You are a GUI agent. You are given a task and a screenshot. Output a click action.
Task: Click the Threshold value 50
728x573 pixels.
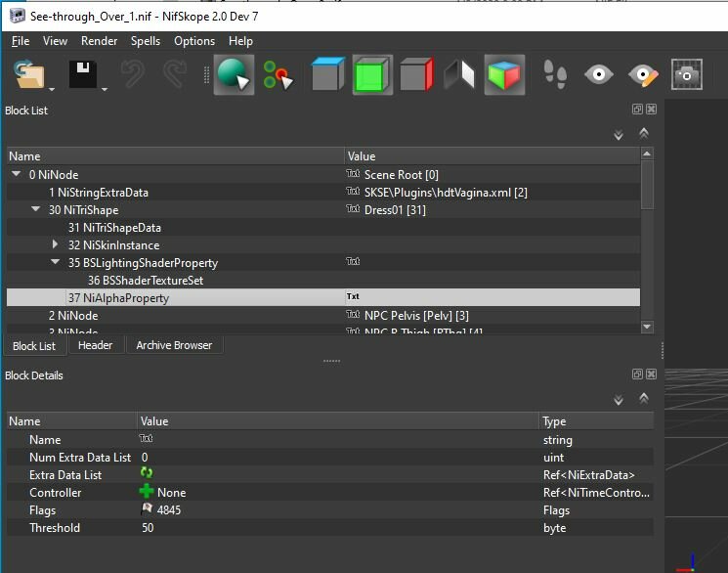pyautogui.click(x=148, y=528)
